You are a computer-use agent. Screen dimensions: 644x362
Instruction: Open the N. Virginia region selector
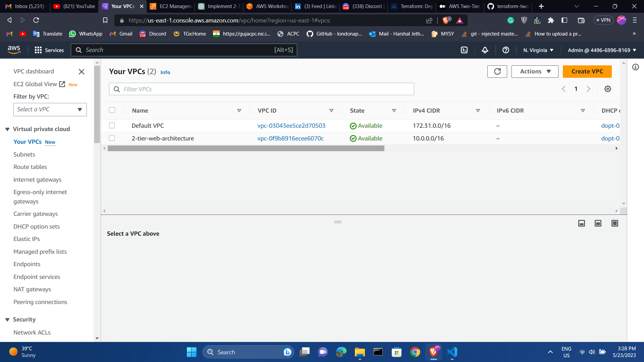[x=538, y=50]
